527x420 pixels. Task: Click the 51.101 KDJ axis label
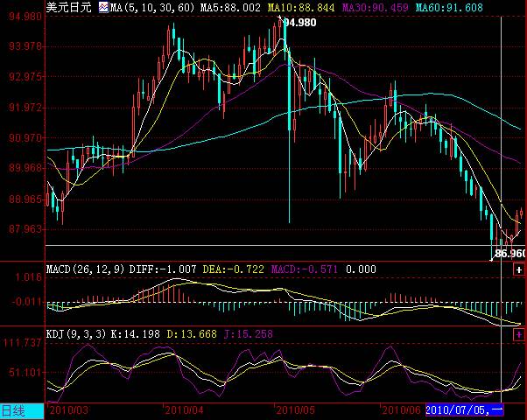[x=25, y=372]
